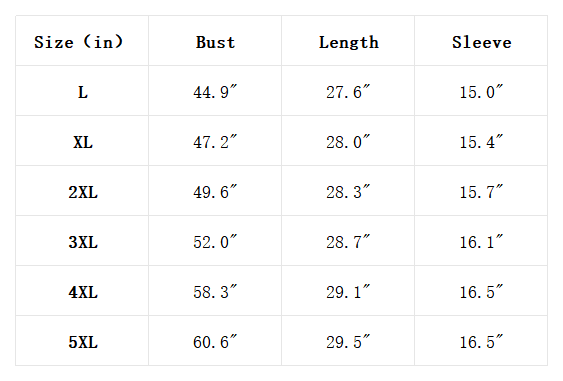Select the 52.0" bust cell
563x381 pixels.
click(215, 242)
